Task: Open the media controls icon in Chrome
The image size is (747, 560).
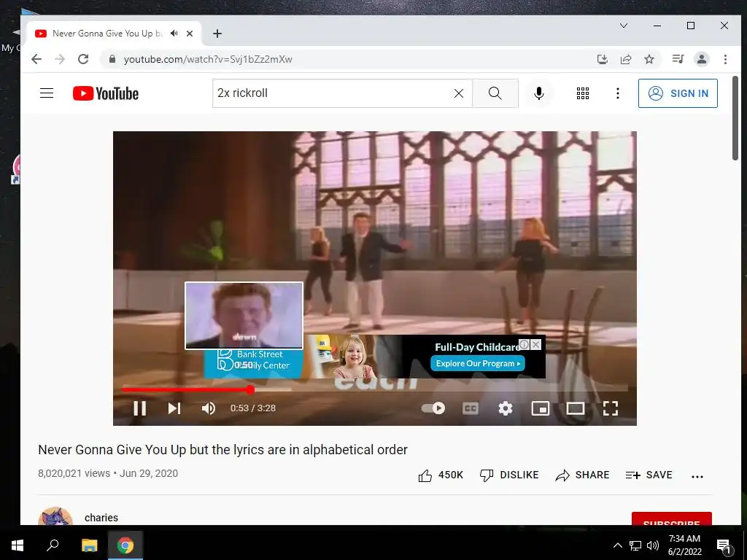Action: [x=678, y=59]
